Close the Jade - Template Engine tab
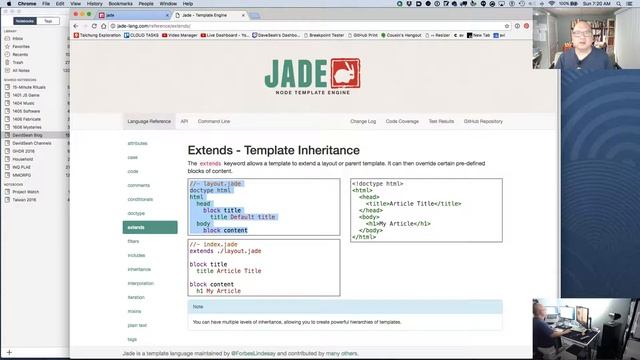Image resolution: width=640 pixels, height=360 pixels. [x=243, y=15]
